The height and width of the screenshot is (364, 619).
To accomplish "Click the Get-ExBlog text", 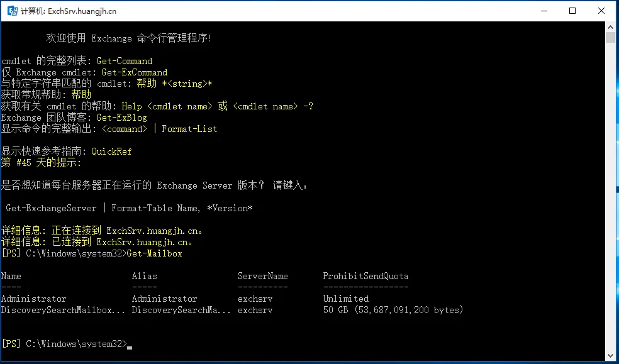I will point(121,118).
